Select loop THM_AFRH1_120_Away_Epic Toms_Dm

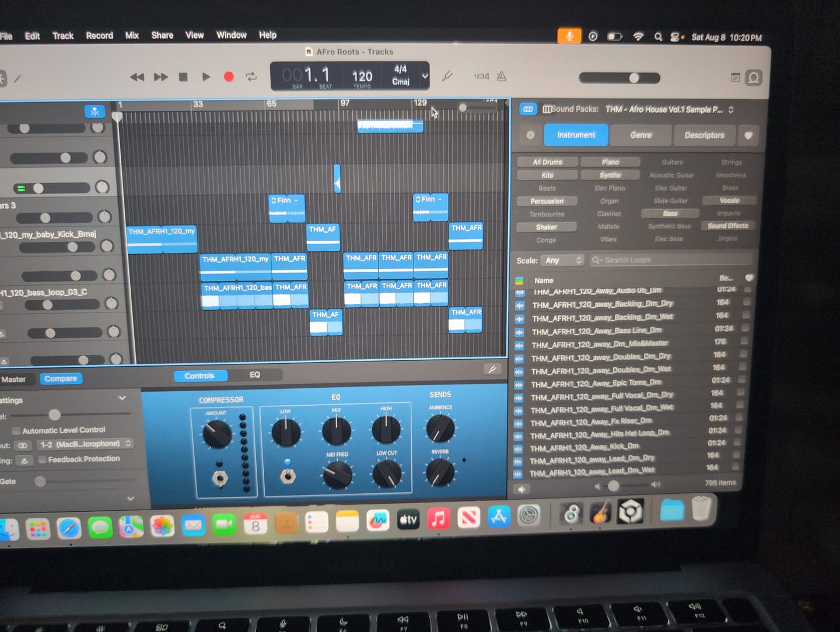(597, 383)
